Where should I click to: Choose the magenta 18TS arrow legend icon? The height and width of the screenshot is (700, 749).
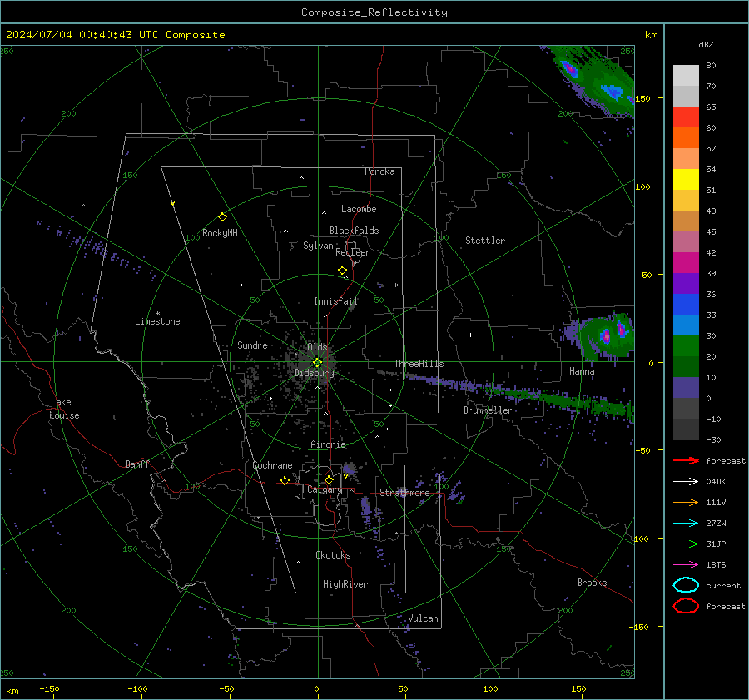tap(686, 565)
